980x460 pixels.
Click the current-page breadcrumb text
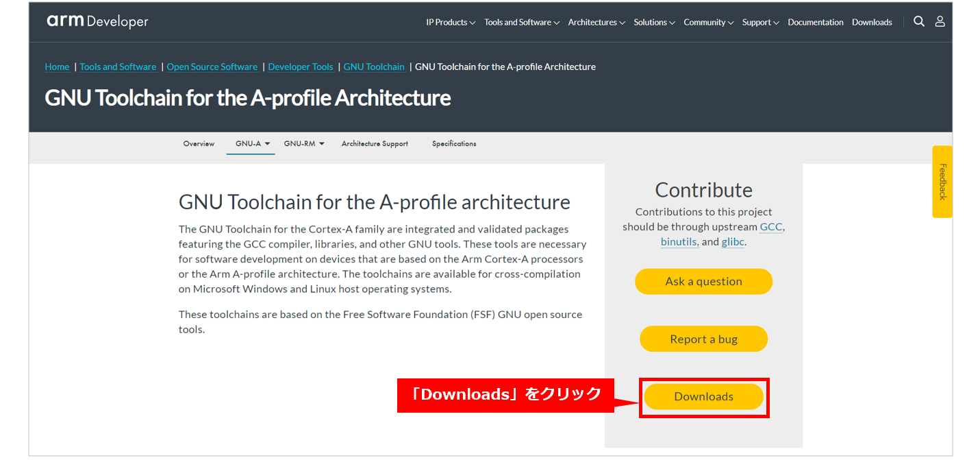tap(505, 66)
